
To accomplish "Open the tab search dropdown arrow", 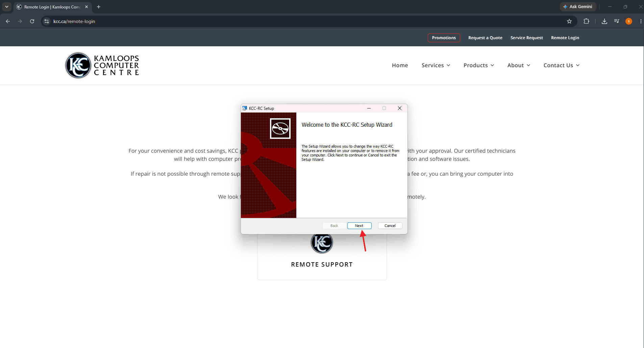I will pyautogui.click(x=7, y=7).
